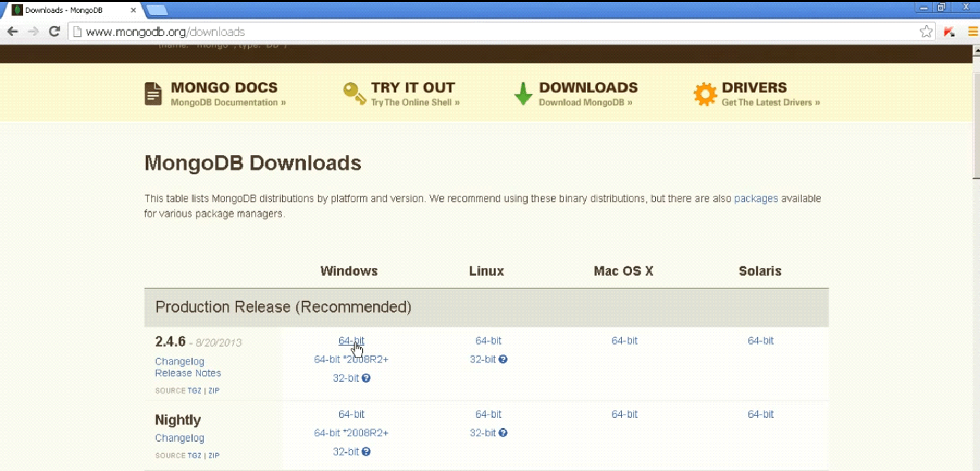Screen dimensions: 980x471
Task: Minimize the Chrome window
Action: point(923,7)
